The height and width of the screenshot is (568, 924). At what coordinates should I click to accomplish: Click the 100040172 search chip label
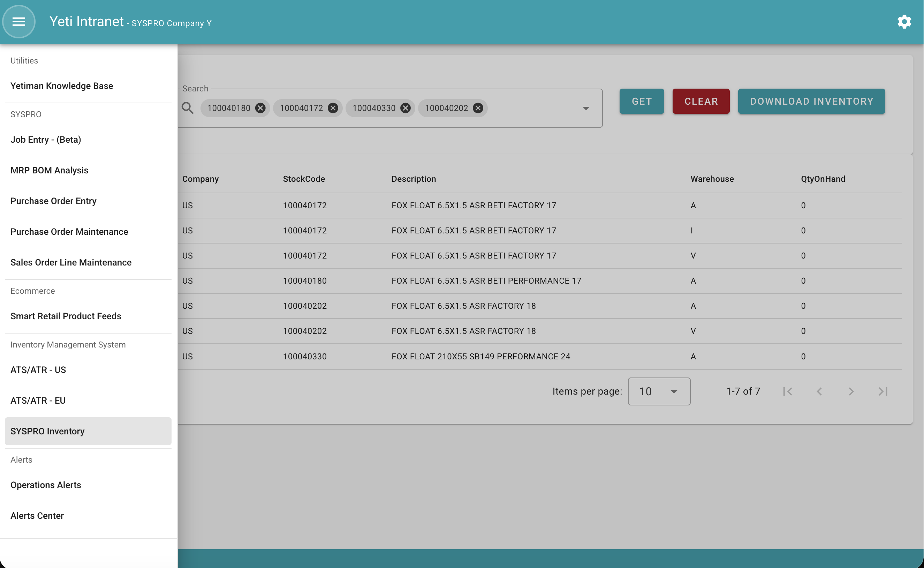point(301,108)
